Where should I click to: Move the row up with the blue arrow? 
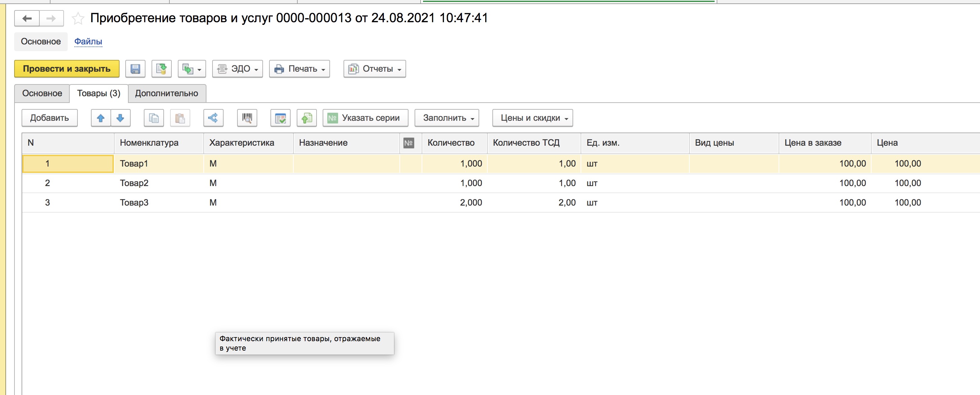click(x=101, y=118)
